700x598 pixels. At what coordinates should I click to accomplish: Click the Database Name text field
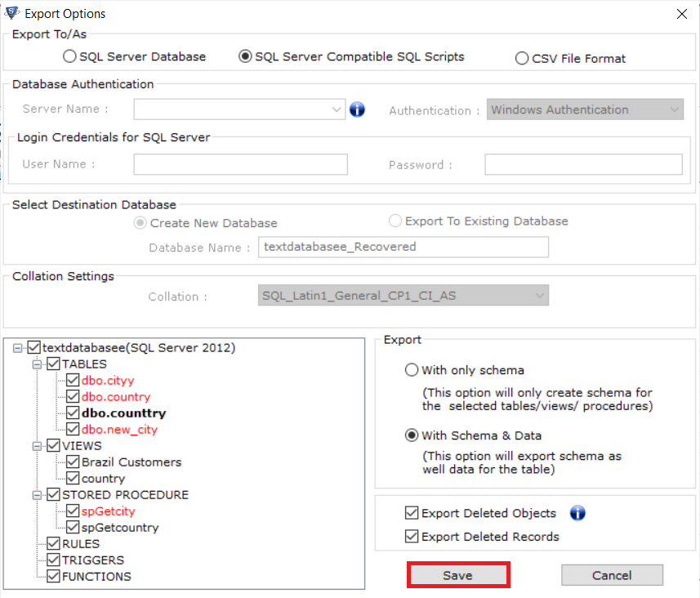tap(403, 247)
